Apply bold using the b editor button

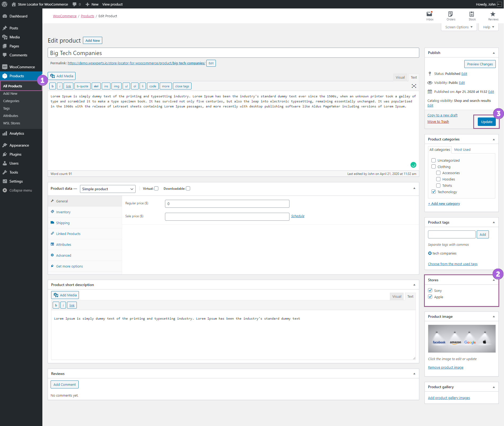52,86
